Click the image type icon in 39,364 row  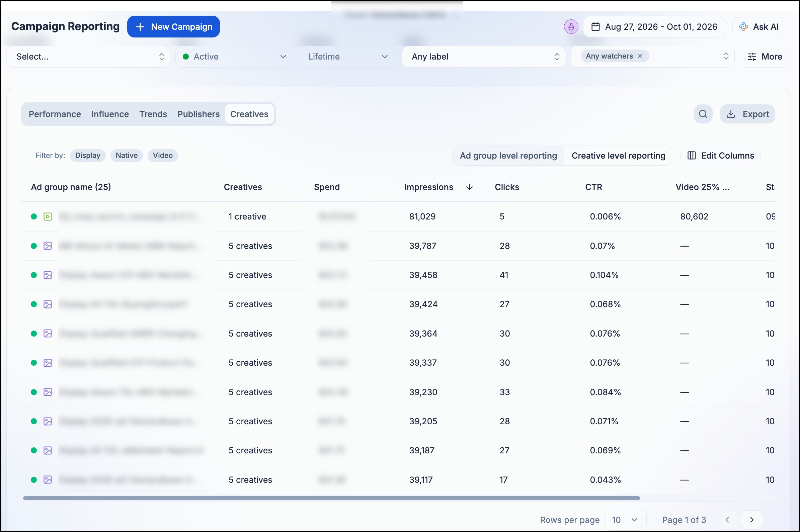48,334
